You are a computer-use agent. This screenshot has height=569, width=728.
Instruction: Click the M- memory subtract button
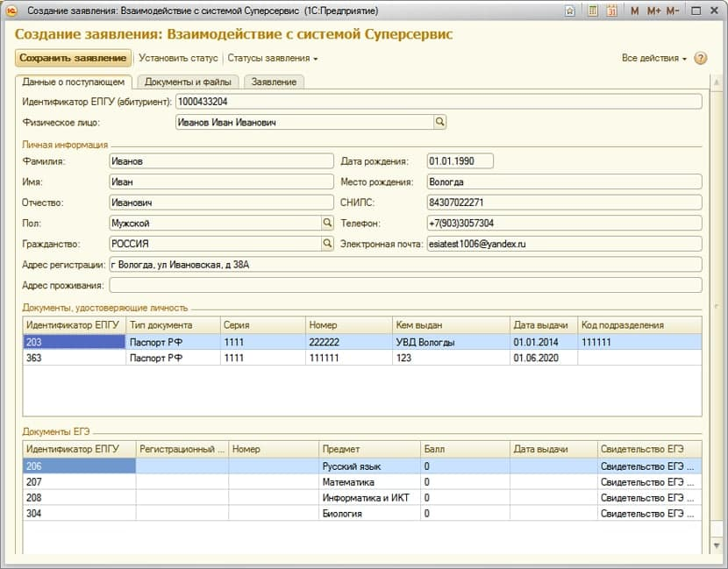point(673,11)
